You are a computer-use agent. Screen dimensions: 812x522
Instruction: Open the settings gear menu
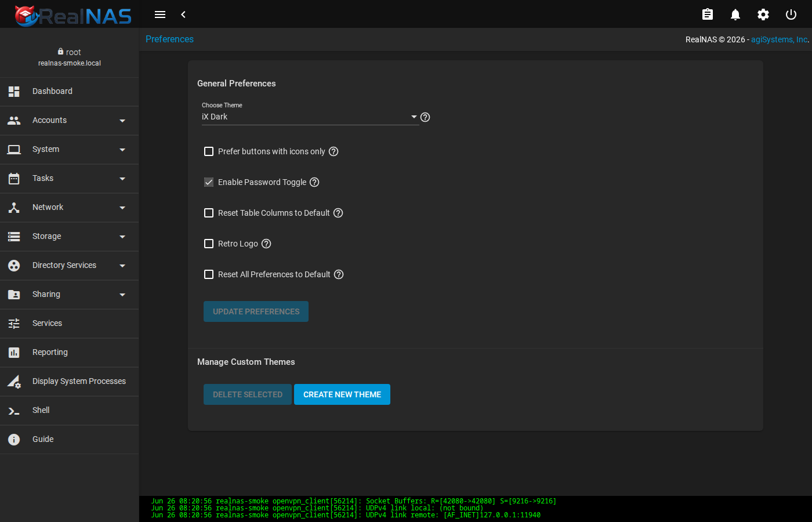tap(763, 14)
